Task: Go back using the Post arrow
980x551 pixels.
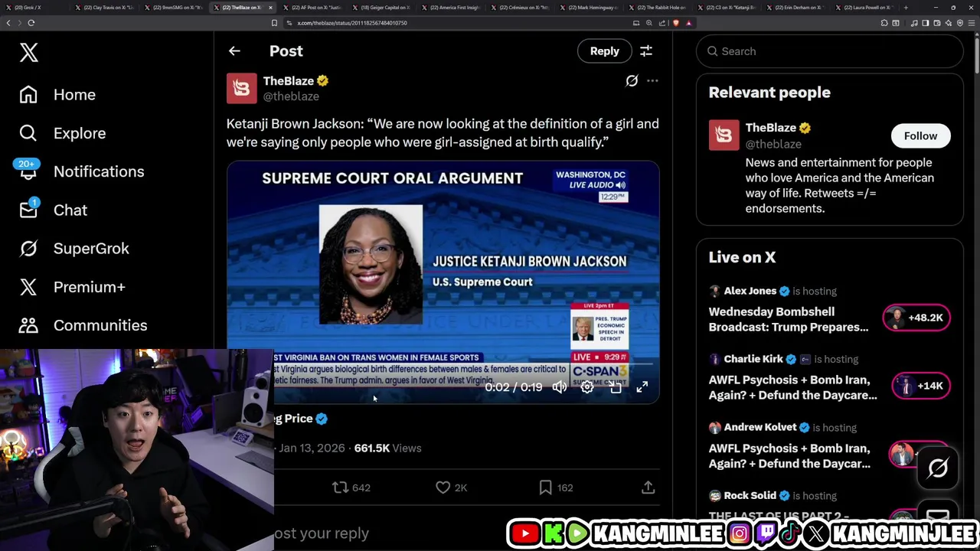Action: (x=234, y=51)
